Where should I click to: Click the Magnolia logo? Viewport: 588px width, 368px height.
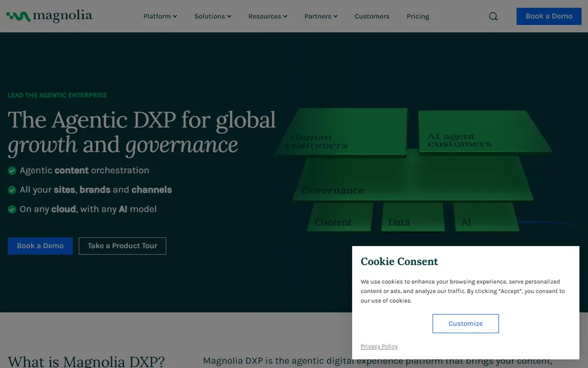click(49, 16)
